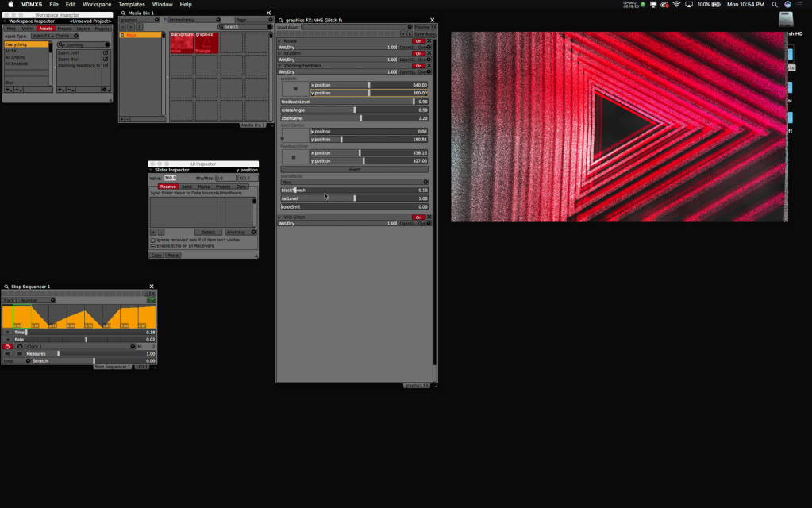Open the Track 1 - Number dropdown

click(29, 300)
